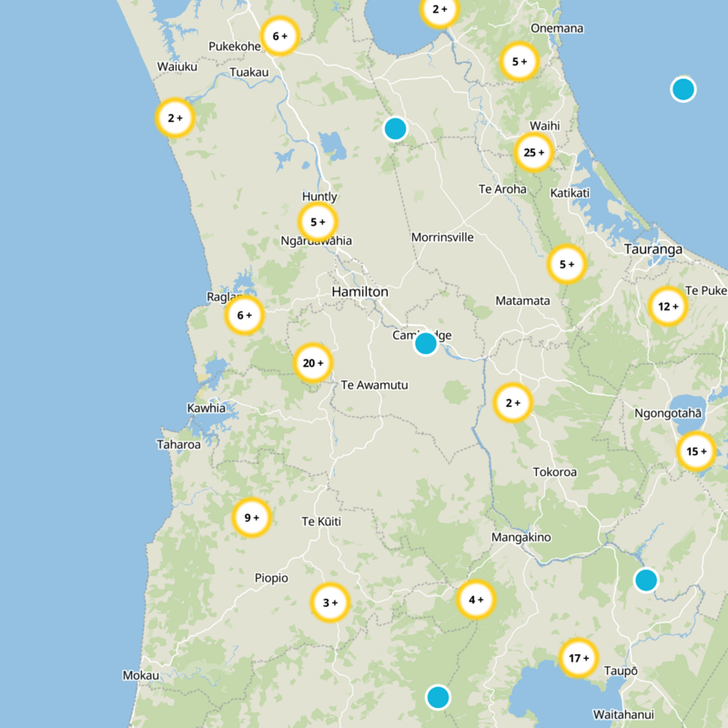
Task: Click the blue marker in the ocean near Tauranga
Action: (683, 88)
